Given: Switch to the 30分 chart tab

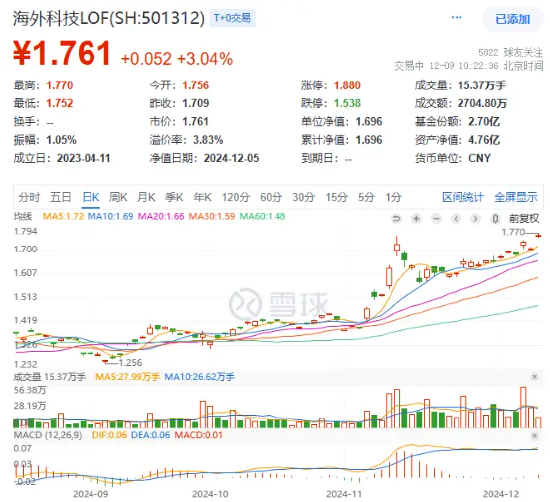Looking at the screenshot, I should click(304, 197).
